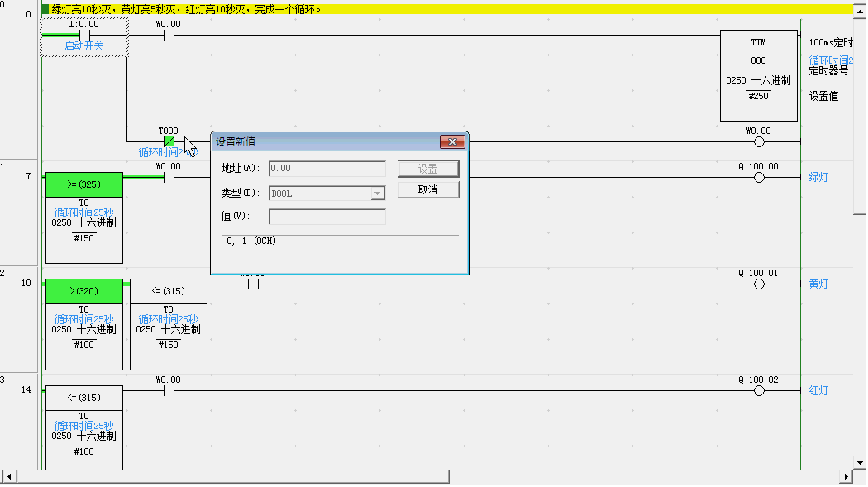Select the W0.00 contact on the 绿灯 rung
Viewport: 868px width, 487px height.
click(169, 177)
